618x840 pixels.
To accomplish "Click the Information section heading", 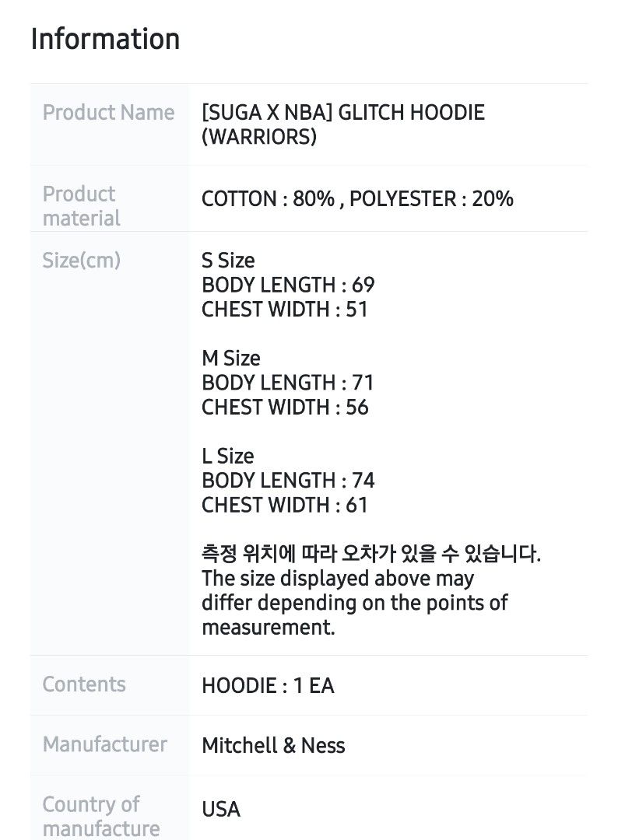I will click(105, 39).
